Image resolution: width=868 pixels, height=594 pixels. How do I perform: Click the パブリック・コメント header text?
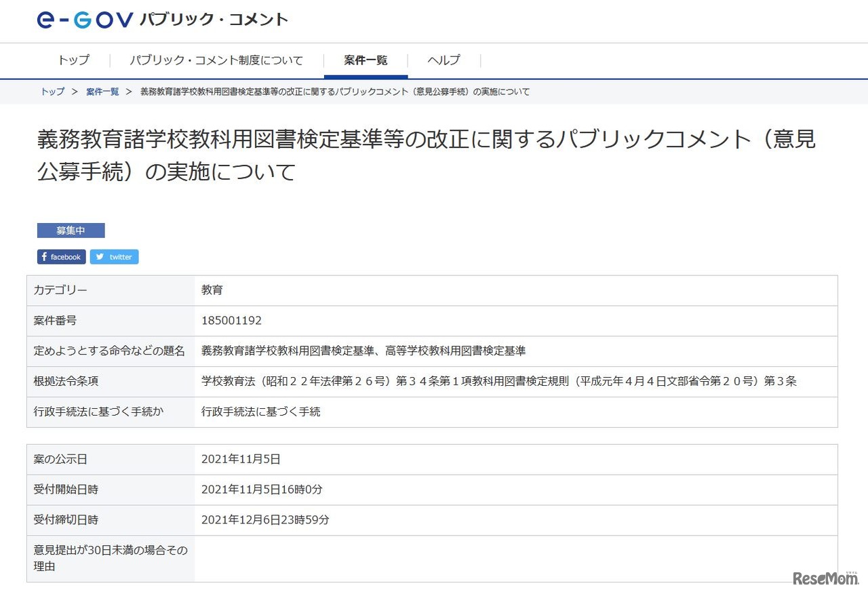tap(214, 20)
